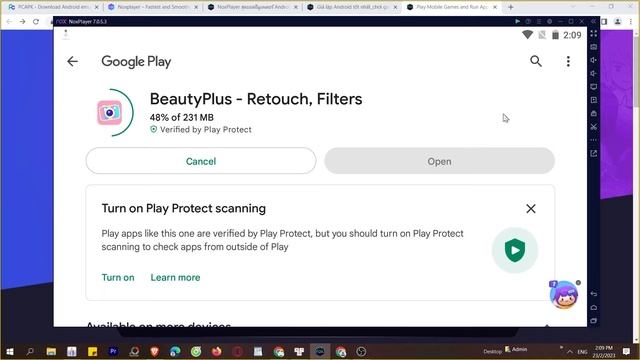Click browser forward navigation arrow
Screen dimensions: 640x360
tap(22, 22)
